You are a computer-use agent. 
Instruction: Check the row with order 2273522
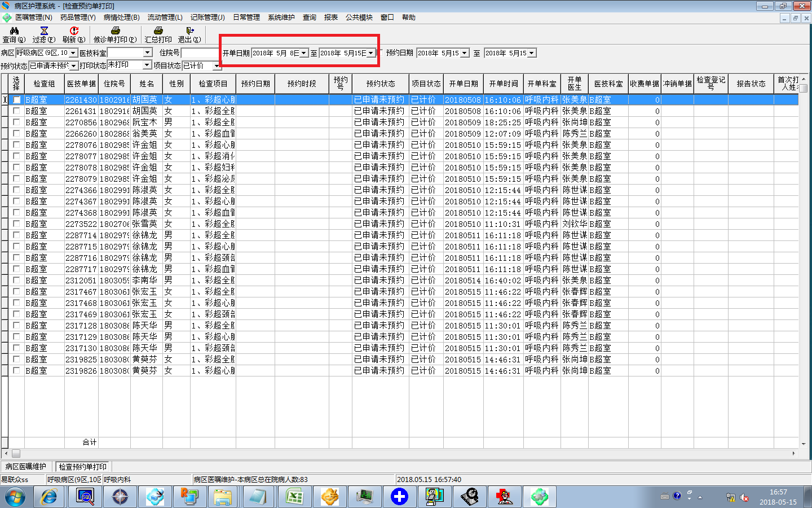click(x=17, y=224)
